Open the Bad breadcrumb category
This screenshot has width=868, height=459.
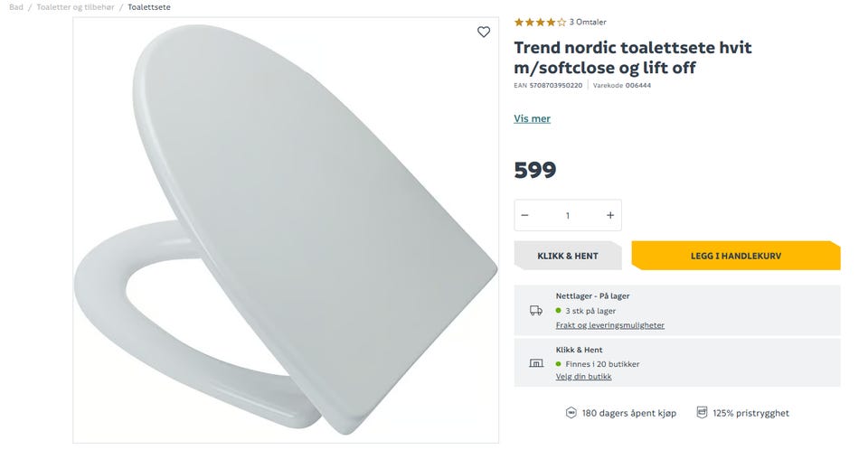click(x=16, y=7)
